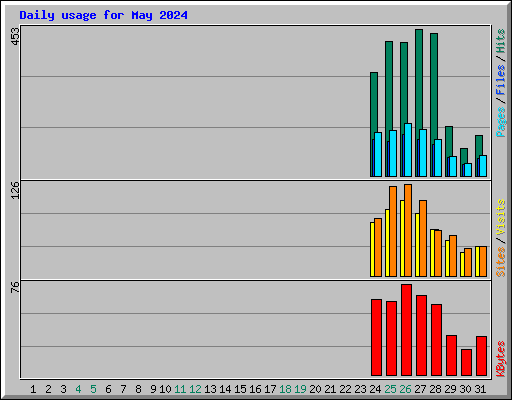Select green weekend day 26 label
The height and width of the screenshot is (400, 512).
pos(405,389)
